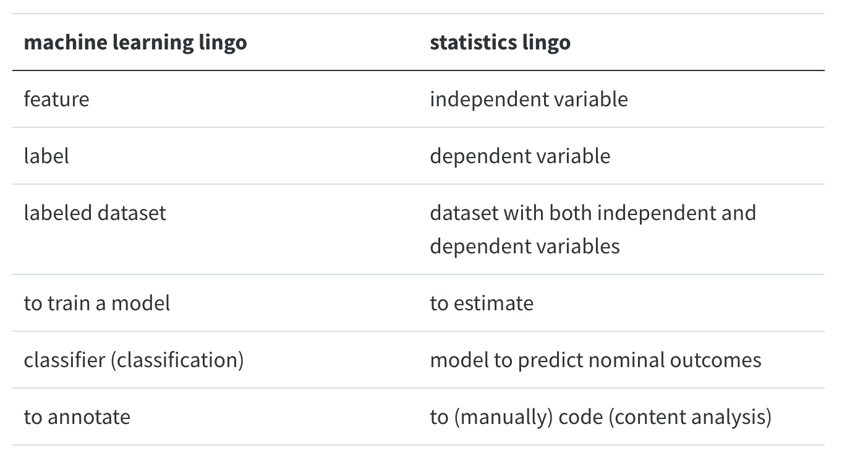
Task: Click the "statistics lingo" column header
Action: point(500,43)
